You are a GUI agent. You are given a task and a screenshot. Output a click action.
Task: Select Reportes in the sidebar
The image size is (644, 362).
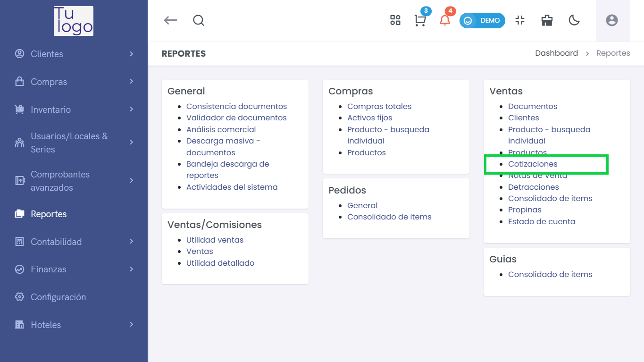click(49, 214)
